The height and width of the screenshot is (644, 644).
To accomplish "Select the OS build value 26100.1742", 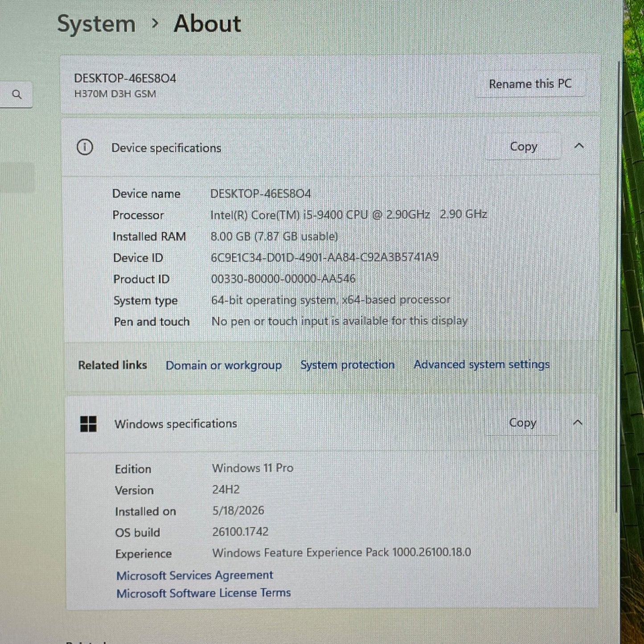I will (240, 532).
